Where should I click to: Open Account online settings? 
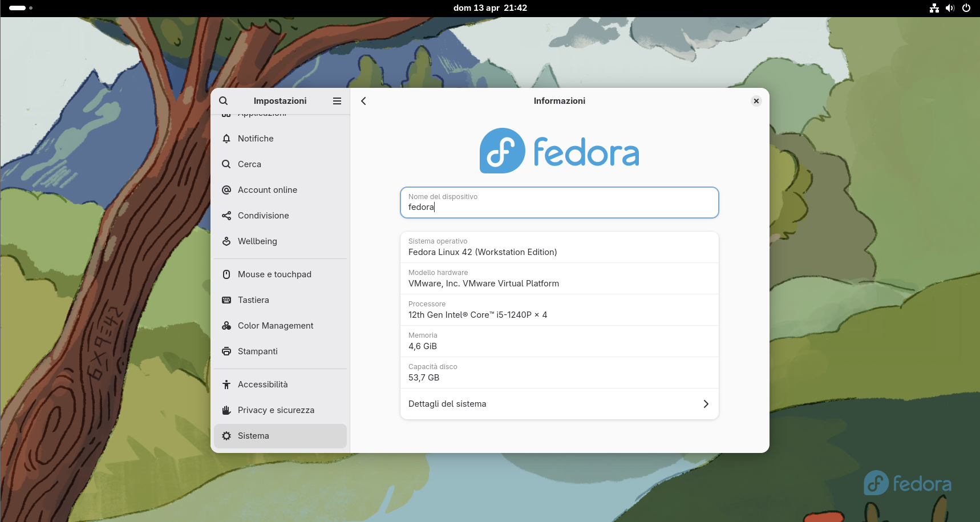(267, 189)
